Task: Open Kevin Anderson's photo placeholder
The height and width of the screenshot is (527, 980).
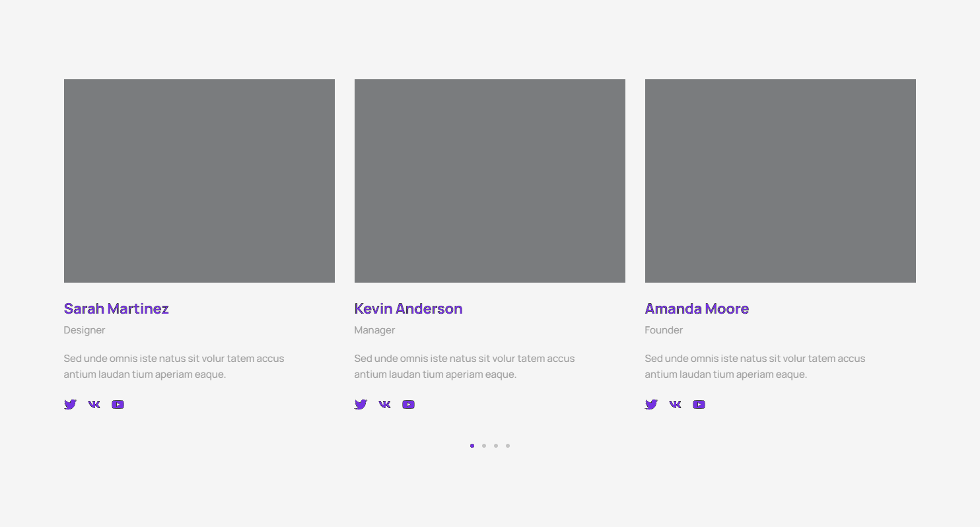Action: [490, 181]
